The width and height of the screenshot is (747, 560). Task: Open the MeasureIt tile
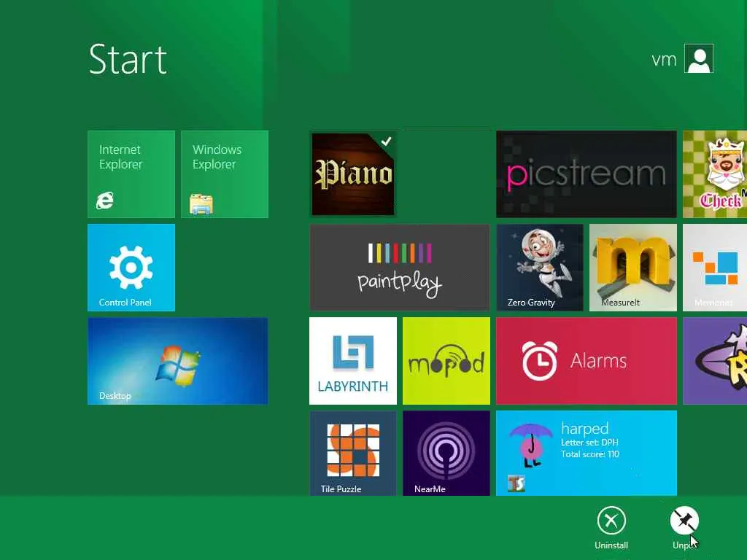pyautogui.click(x=632, y=267)
